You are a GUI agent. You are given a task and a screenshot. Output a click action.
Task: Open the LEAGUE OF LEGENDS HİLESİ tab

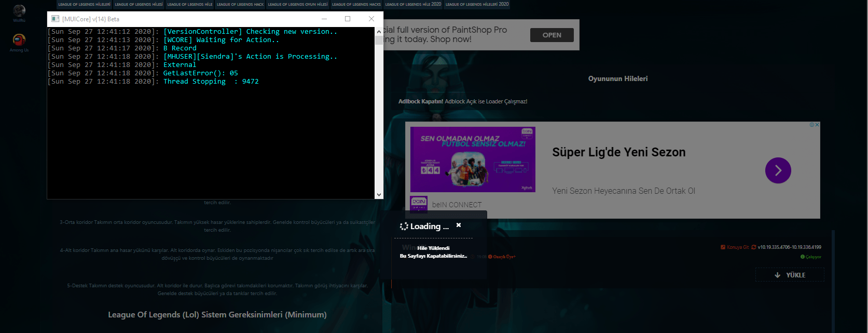point(139,4)
